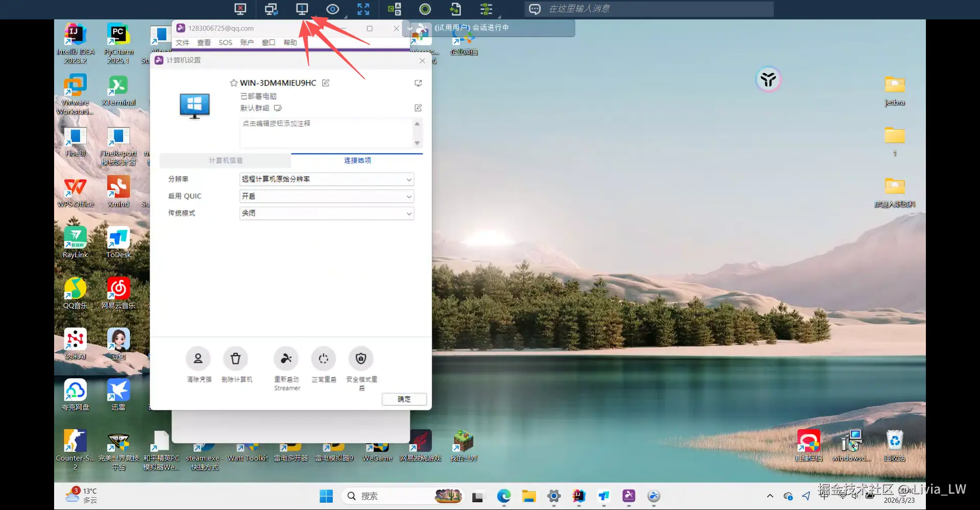Screen dimensions: 980x510
Task: Click the remote Windows Start button
Action: pyautogui.click(x=326, y=496)
